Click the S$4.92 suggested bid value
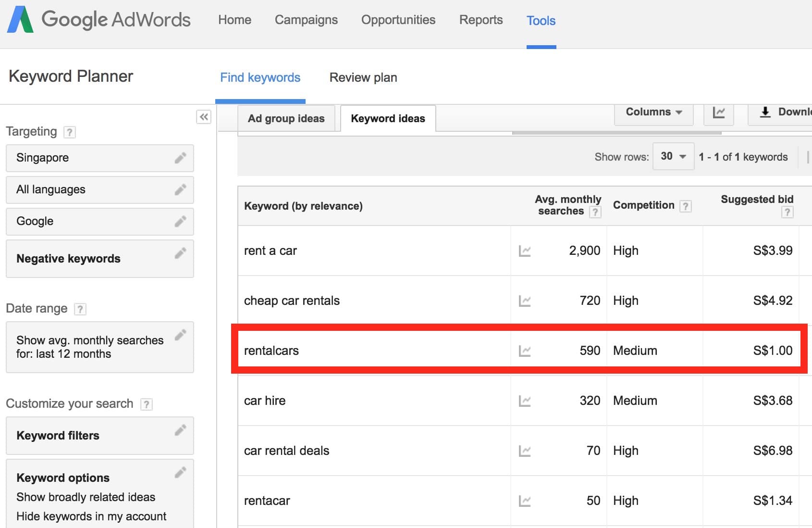The image size is (812, 528). pyautogui.click(x=773, y=301)
